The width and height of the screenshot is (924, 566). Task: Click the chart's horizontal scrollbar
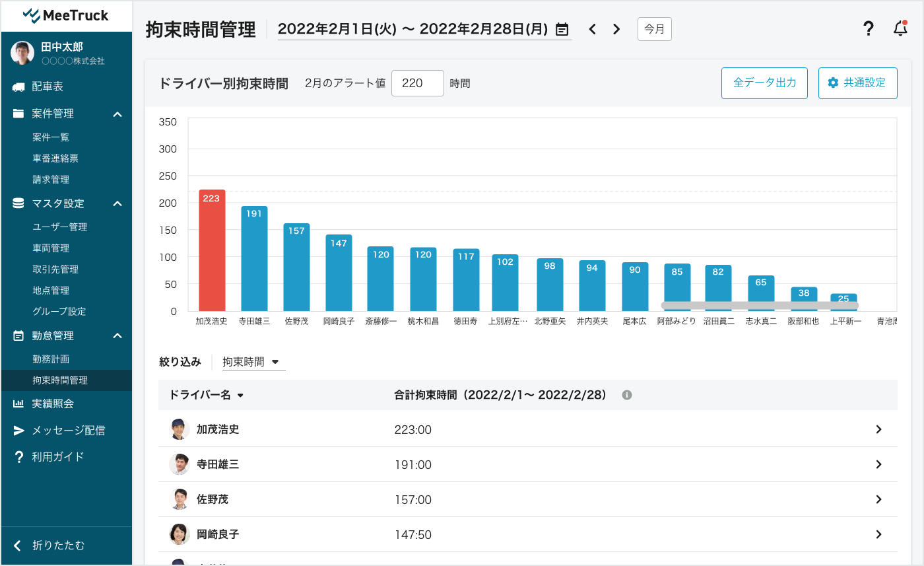(x=760, y=305)
